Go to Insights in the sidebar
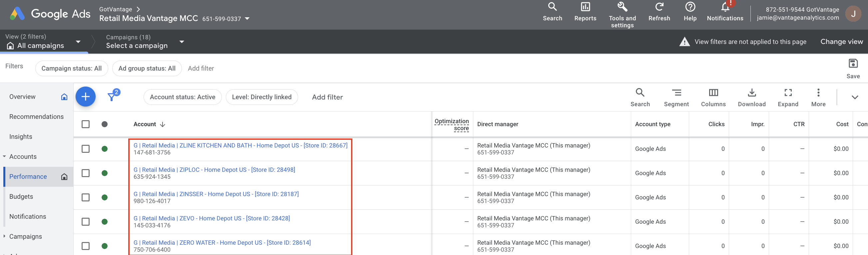The image size is (868, 255). click(x=21, y=137)
